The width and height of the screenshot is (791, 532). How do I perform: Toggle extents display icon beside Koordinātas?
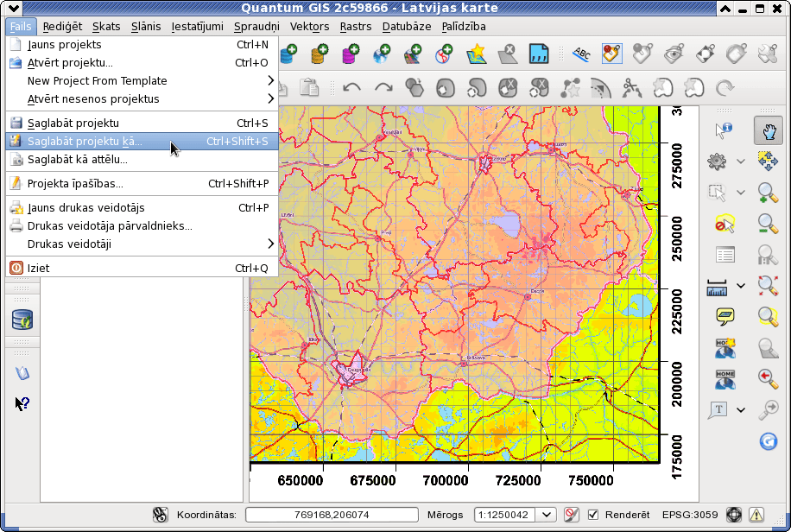(160, 515)
